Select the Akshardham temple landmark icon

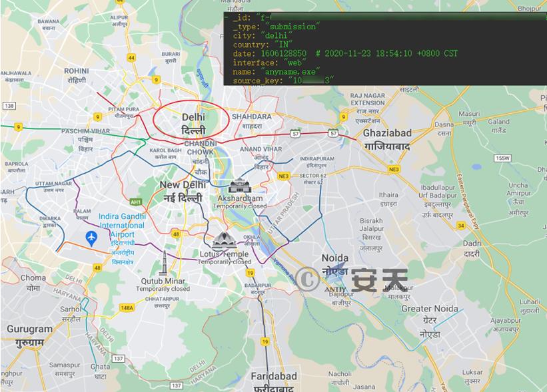[240, 186]
